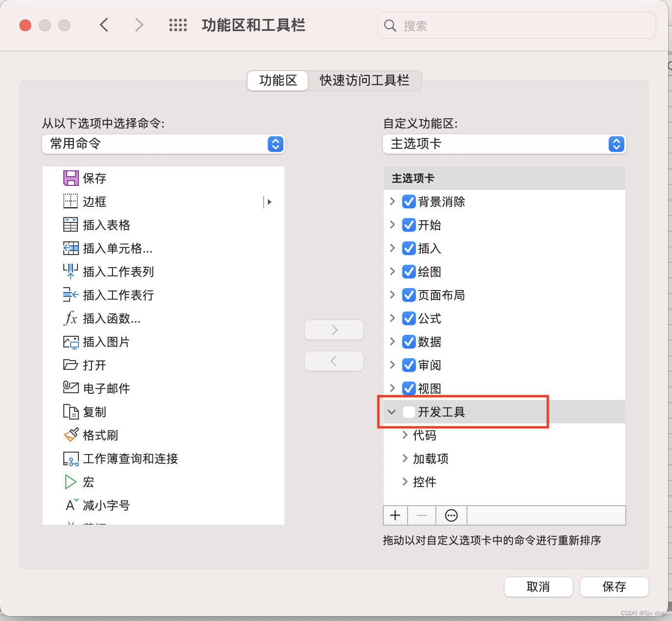672x621 pixels.
Task: Expand the 数据 tab row
Action: coord(392,341)
